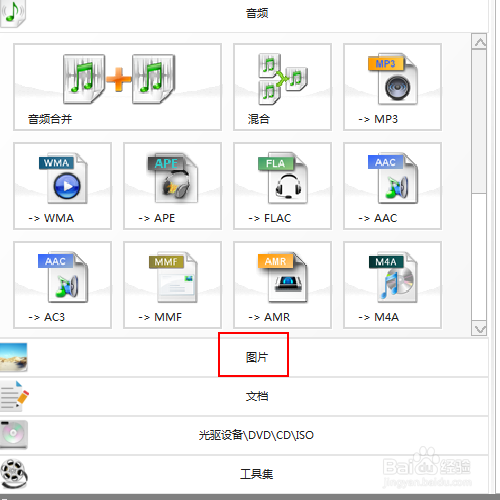Choose the -> APE conversion tile

click(x=172, y=186)
